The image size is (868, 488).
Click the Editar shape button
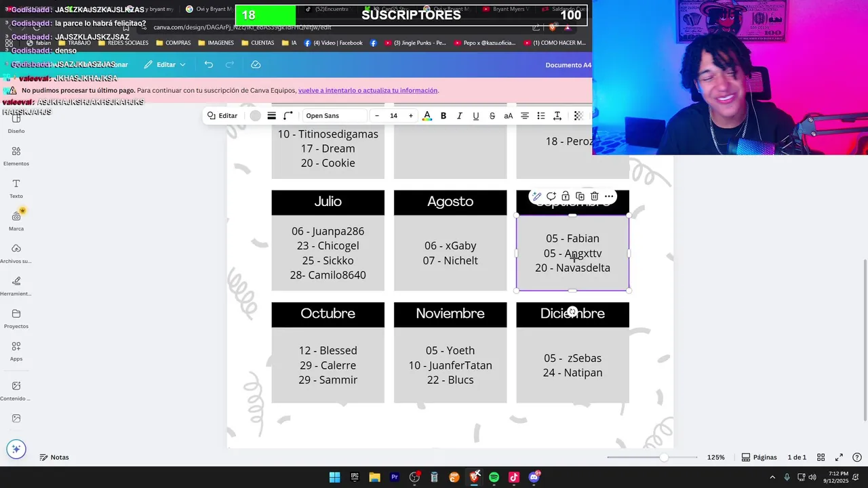[222, 116]
